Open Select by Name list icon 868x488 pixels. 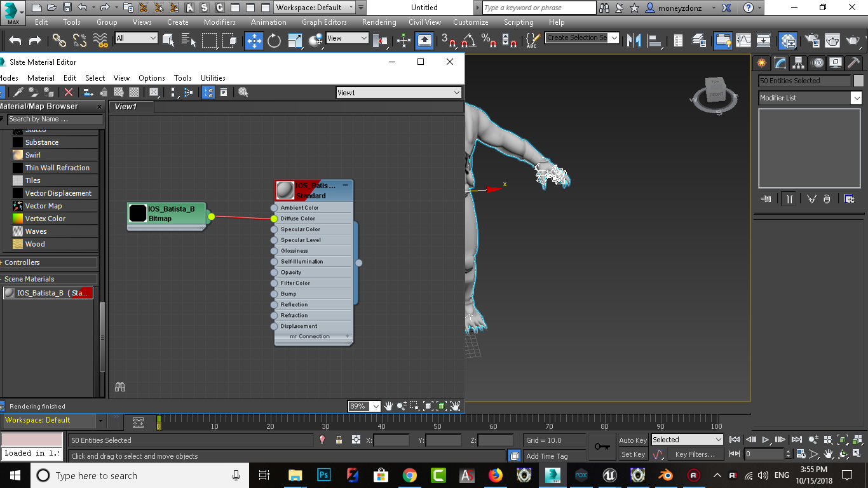tap(189, 41)
